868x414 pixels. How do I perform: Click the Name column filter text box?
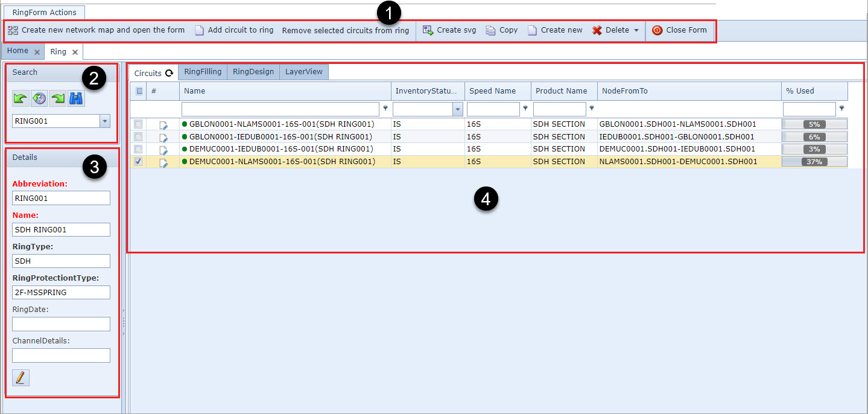[x=280, y=109]
